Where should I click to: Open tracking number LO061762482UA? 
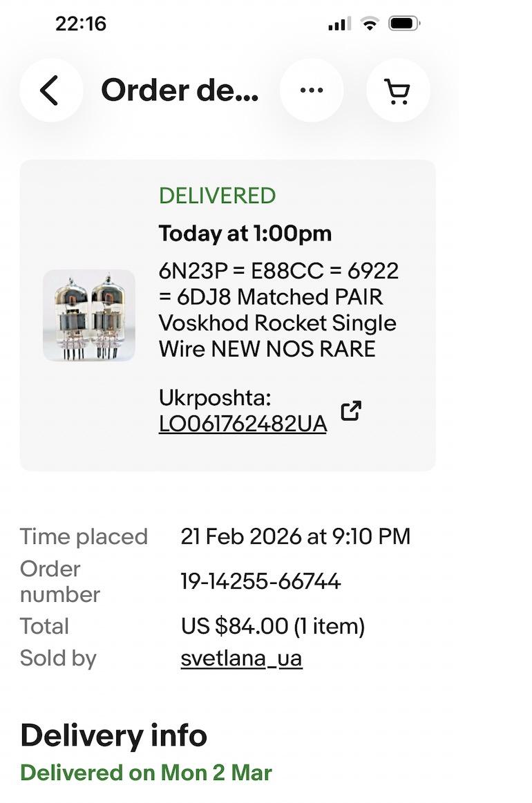(x=243, y=424)
